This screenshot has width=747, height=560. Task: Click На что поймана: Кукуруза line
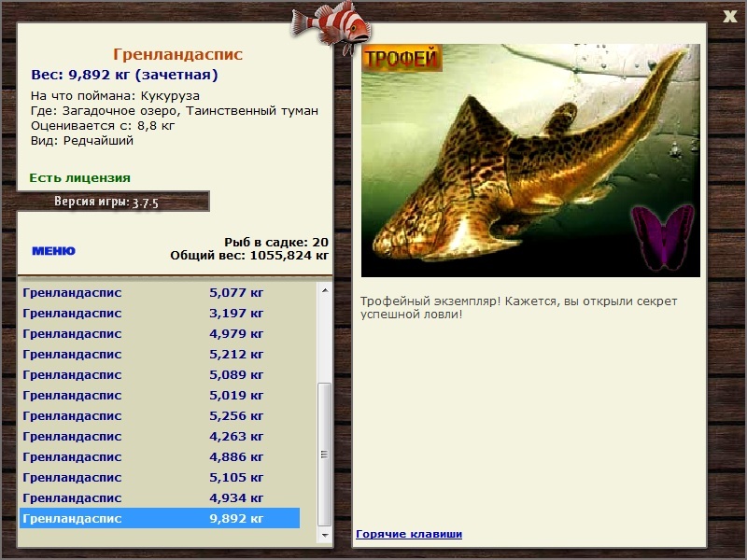click(115, 96)
